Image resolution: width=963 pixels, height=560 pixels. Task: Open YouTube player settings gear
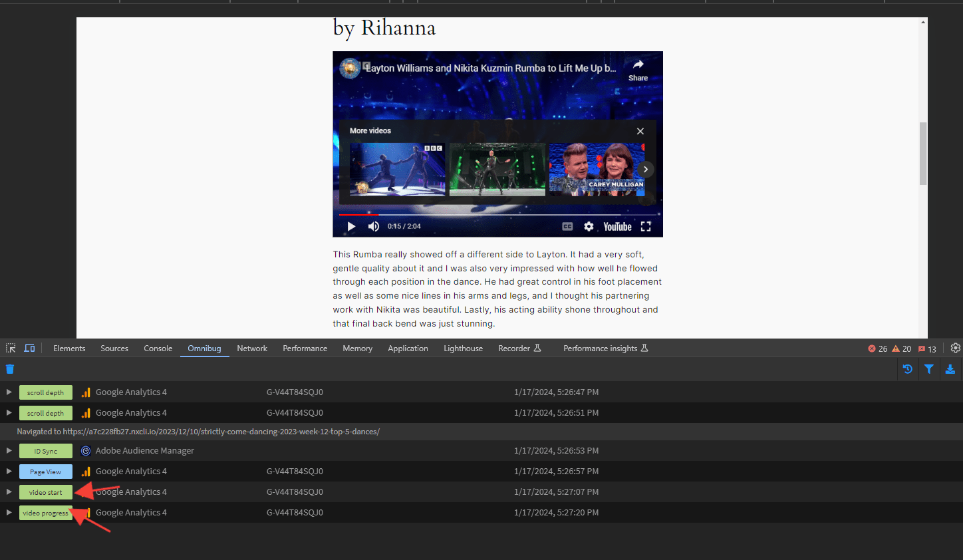589,227
